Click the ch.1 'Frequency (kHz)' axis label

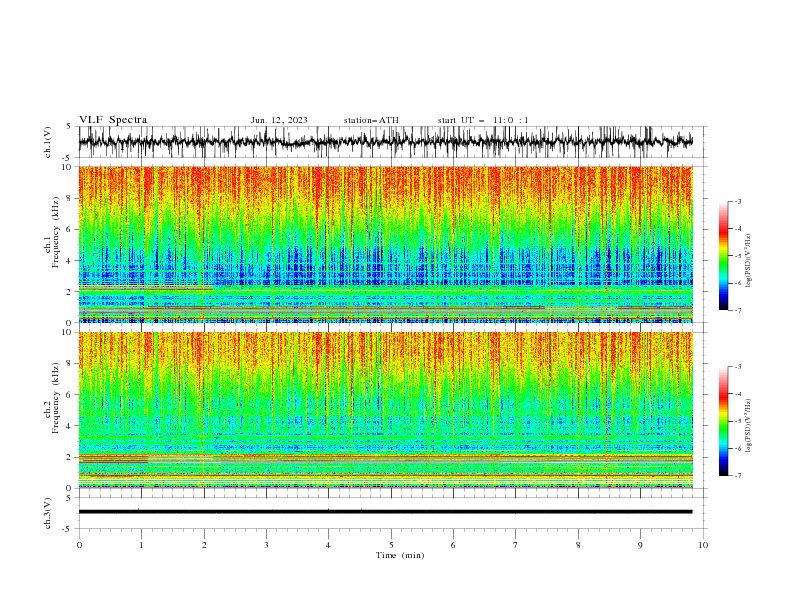click(x=55, y=232)
